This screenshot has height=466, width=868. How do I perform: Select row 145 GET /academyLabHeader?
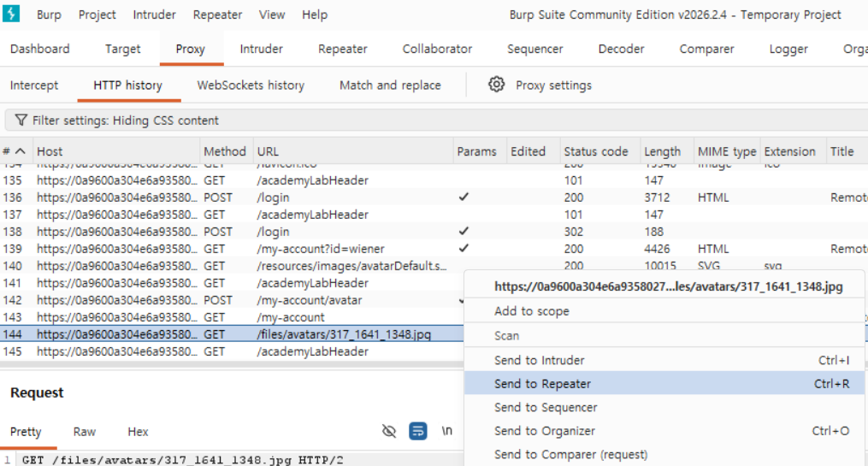click(232, 351)
